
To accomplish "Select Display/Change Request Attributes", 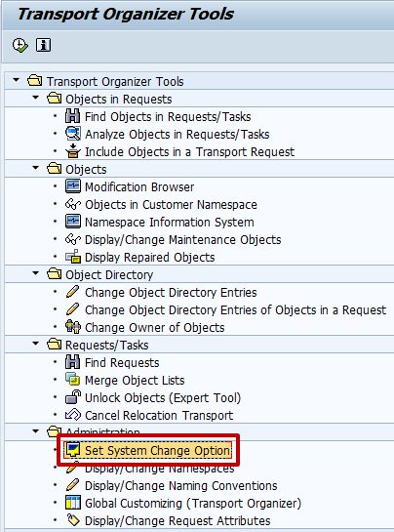I will click(177, 521).
